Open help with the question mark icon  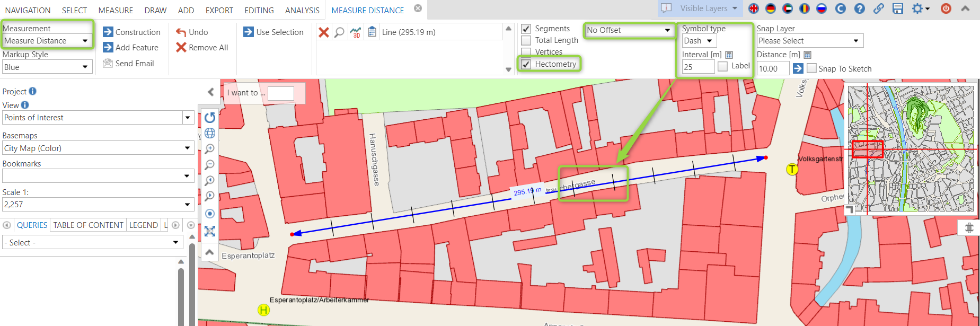pos(860,8)
